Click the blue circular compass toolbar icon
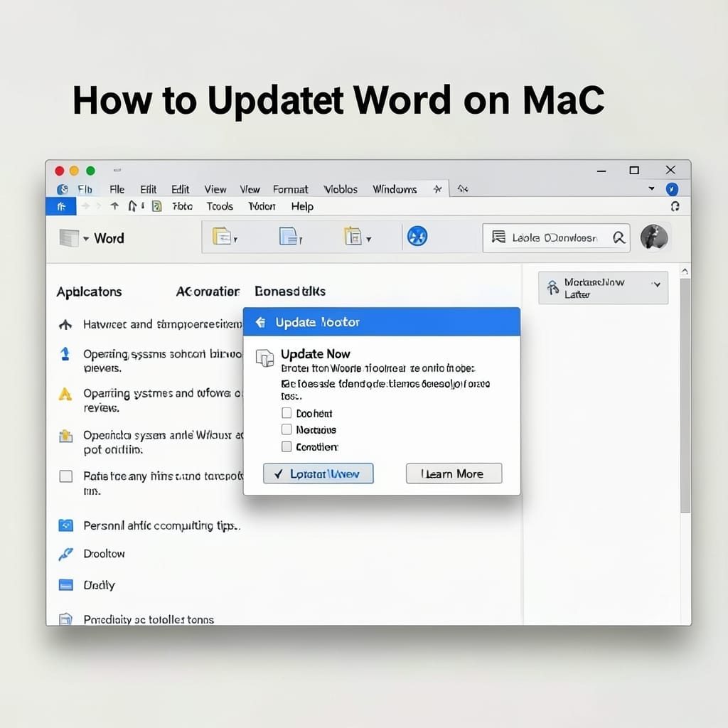This screenshot has width=728, height=728. pyautogui.click(x=417, y=236)
